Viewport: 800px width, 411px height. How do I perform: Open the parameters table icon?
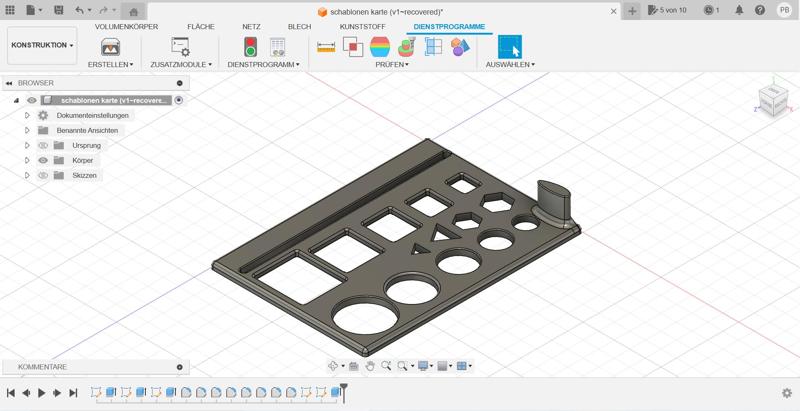coord(278,47)
